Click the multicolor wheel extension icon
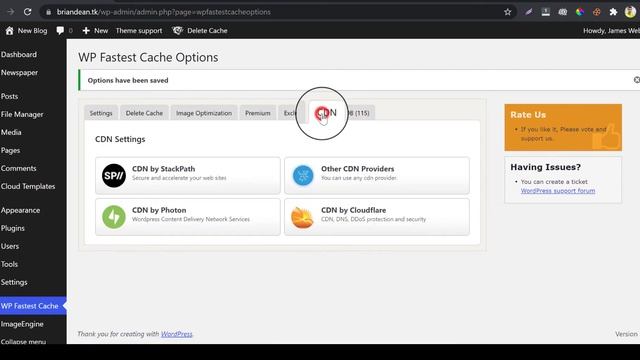The image size is (640, 360). [x=580, y=12]
